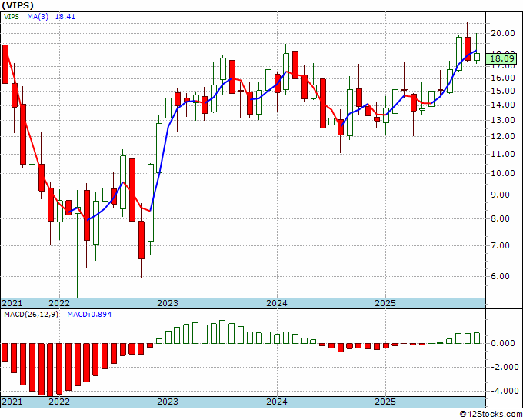The width and height of the screenshot is (523, 420).
Task: Click the -4.000 MACD axis label
Action: point(503,391)
